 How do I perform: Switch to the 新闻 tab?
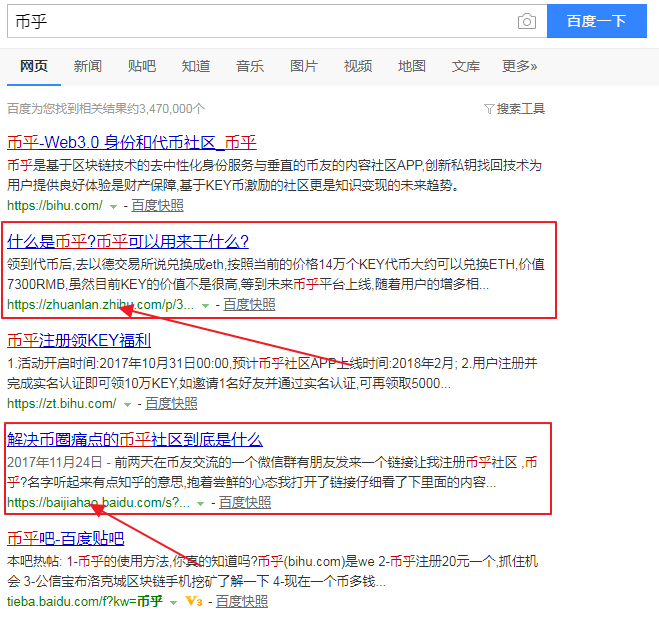(x=88, y=66)
